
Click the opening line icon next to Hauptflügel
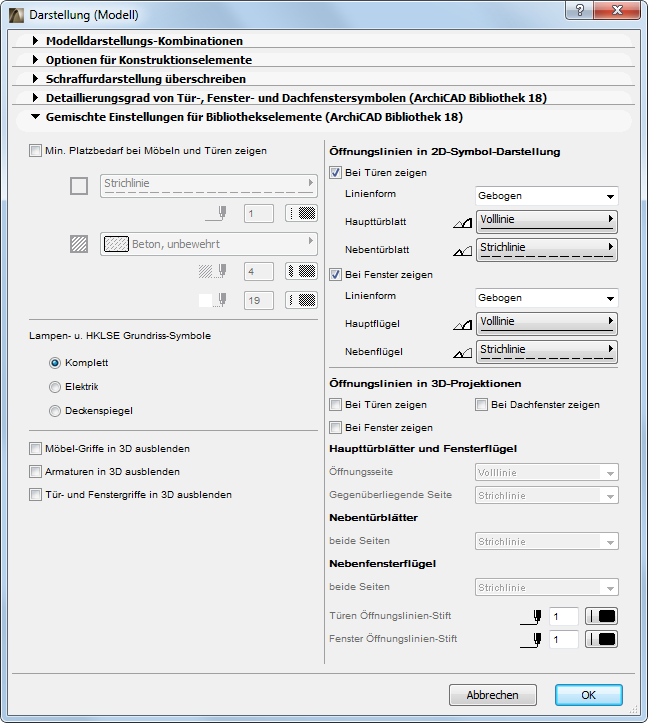click(463, 326)
